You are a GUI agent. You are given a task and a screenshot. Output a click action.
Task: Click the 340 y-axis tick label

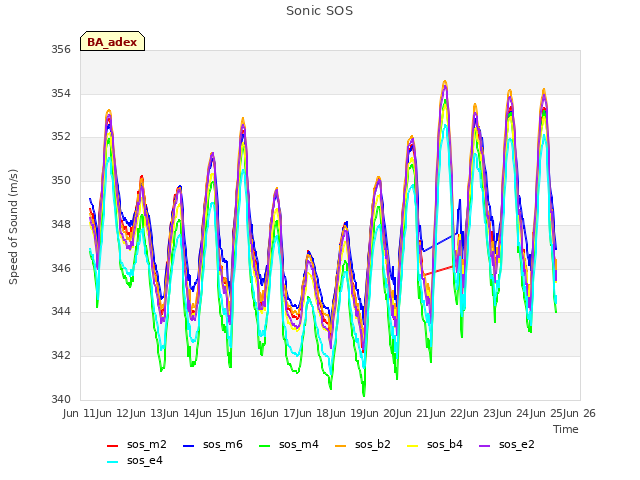[x=61, y=399]
